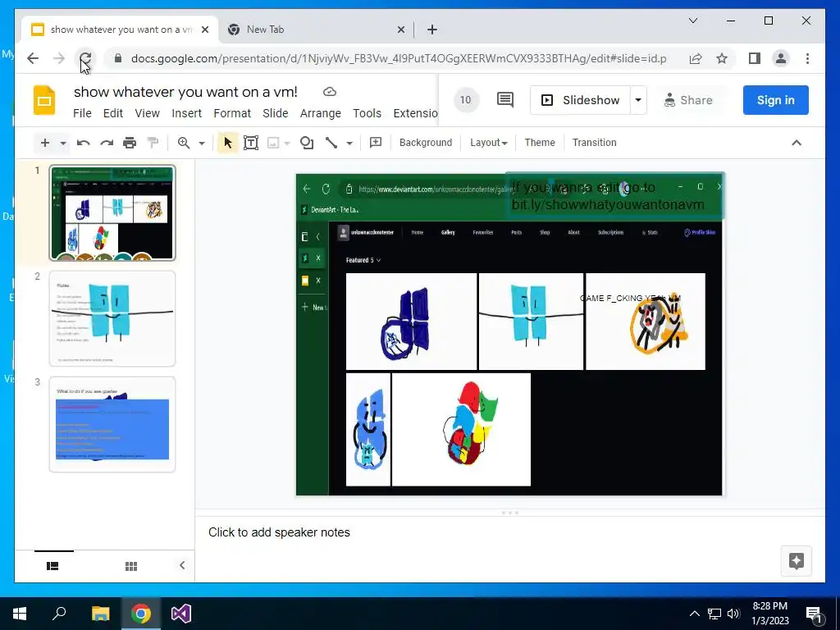This screenshot has width=840, height=630.
Task: Click the presentation title text
Action: (185, 92)
